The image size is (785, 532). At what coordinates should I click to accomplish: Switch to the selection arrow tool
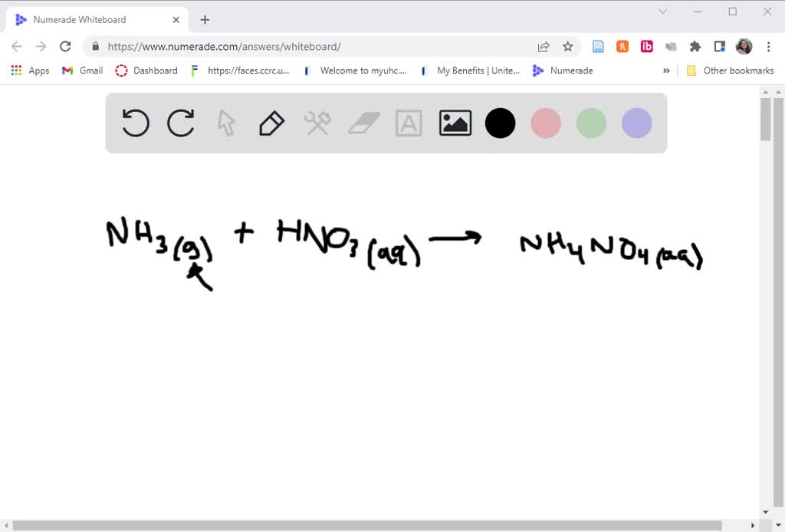225,123
